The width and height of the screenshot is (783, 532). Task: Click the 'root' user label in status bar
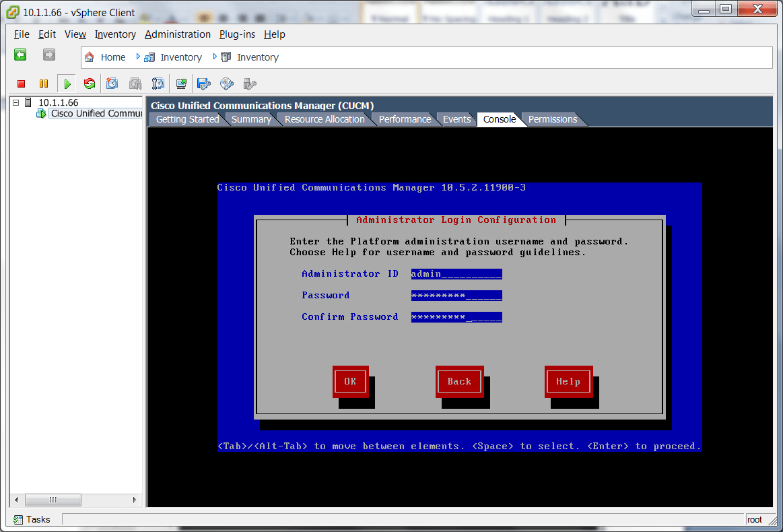(x=755, y=519)
